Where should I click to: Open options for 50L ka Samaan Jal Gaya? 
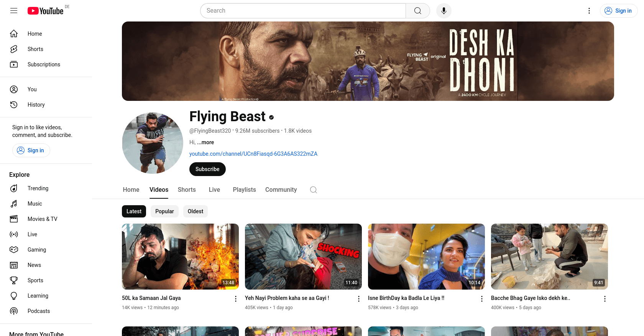point(236,299)
